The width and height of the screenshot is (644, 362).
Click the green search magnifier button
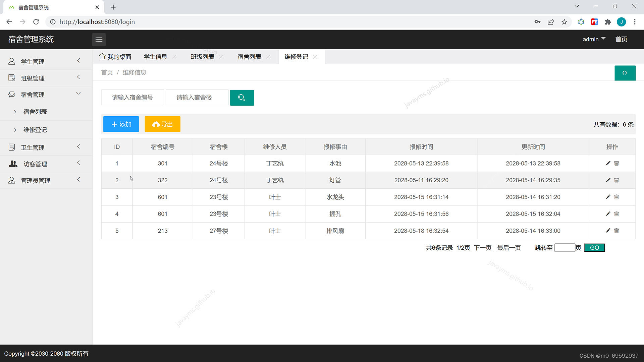point(241,98)
